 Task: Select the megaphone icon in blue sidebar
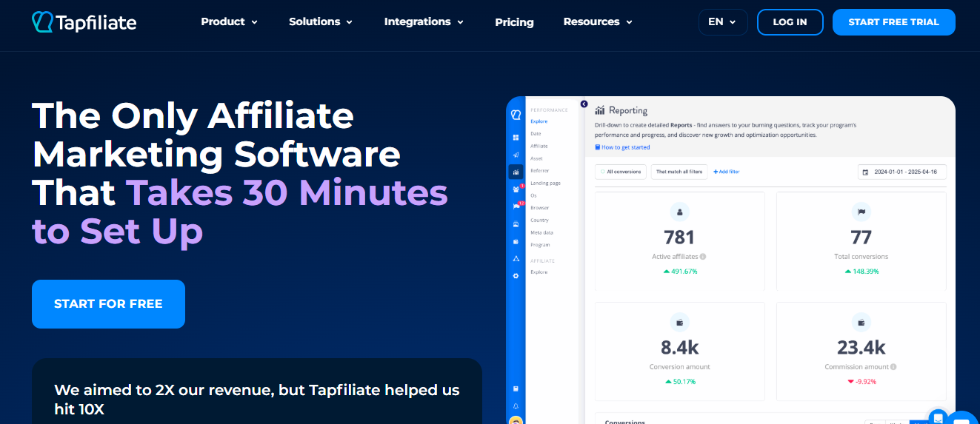[x=516, y=155]
